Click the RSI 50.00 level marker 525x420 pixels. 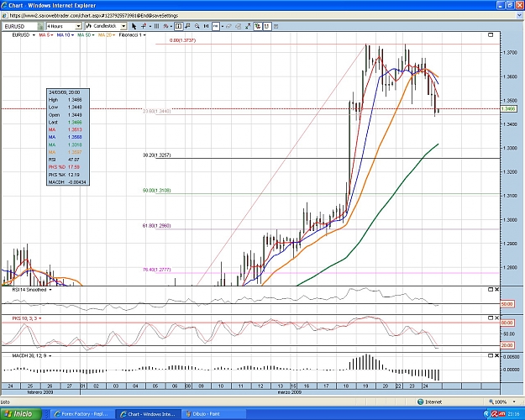tap(507, 304)
